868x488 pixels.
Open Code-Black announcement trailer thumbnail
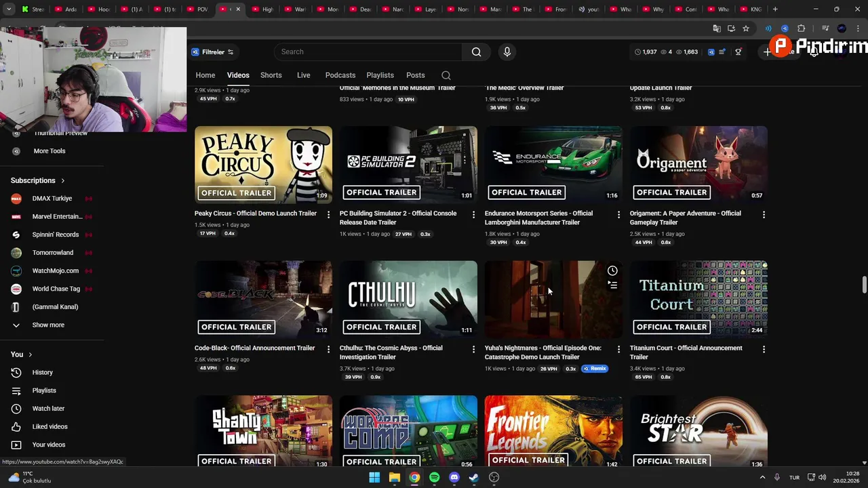263,300
